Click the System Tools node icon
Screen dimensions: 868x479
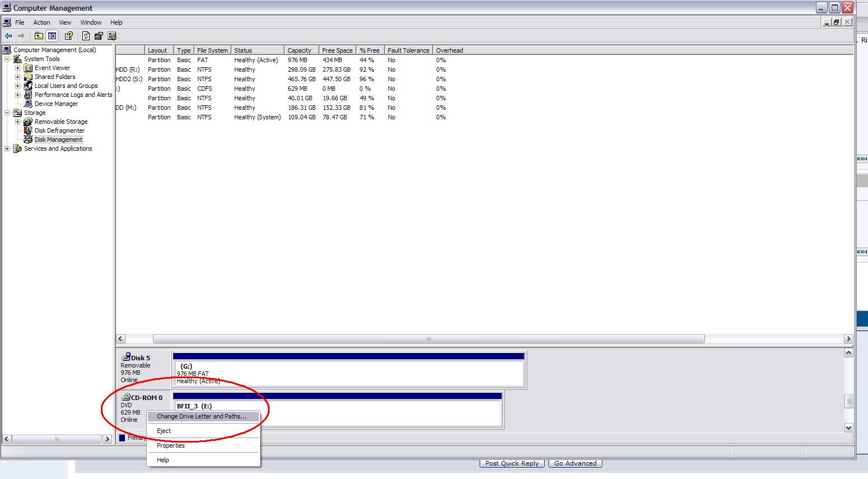(17, 59)
